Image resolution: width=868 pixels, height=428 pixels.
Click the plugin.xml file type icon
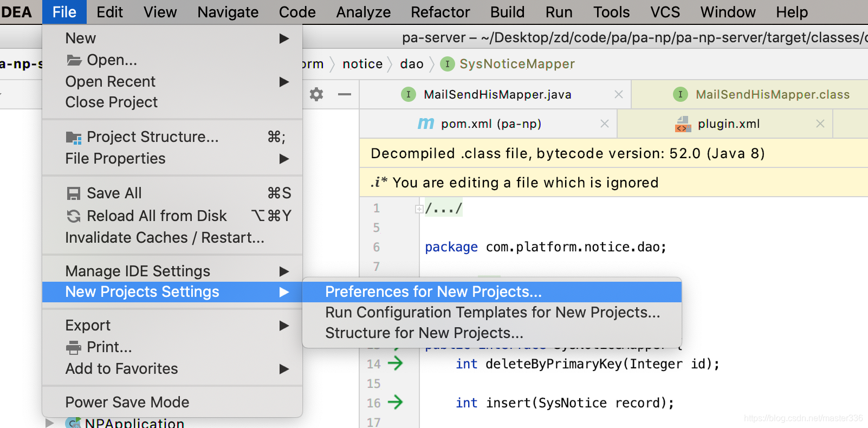point(683,124)
